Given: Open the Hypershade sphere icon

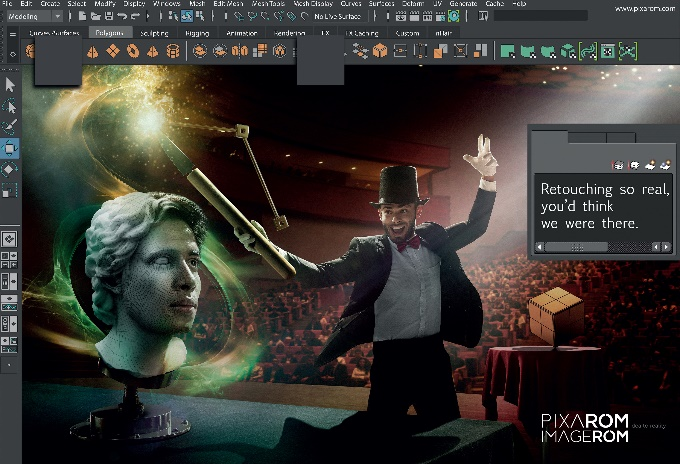Looking at the screenshot, I should 454,16.
